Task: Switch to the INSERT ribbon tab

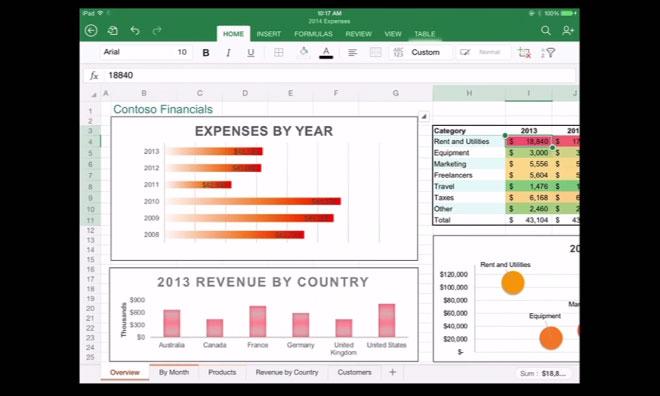Action: click(x=269, y=34)
